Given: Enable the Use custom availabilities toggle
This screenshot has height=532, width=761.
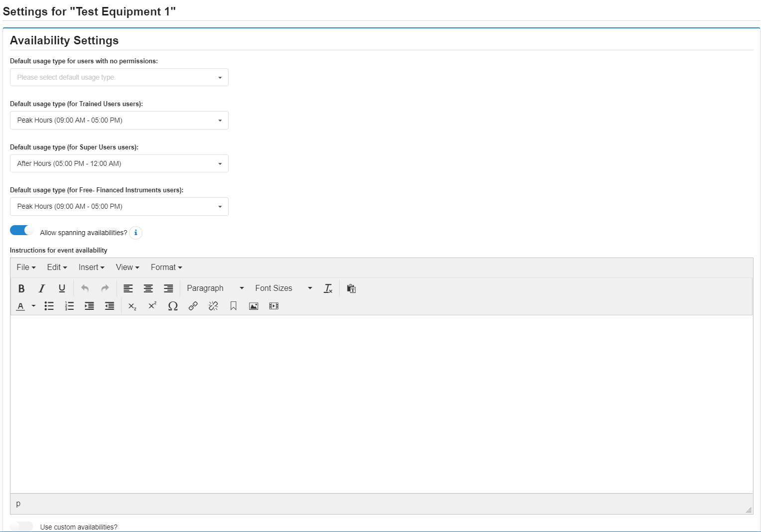Looking at the screenshot, I should coord(22,526).
